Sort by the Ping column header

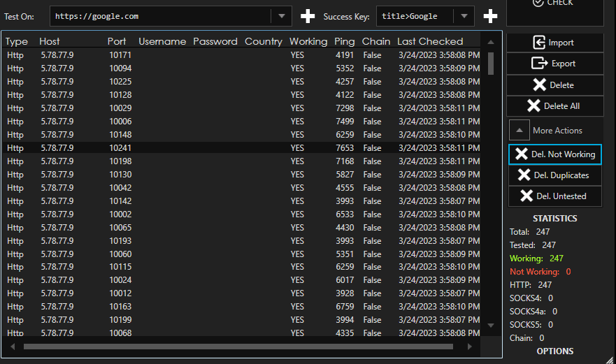(x=345, y=41)
